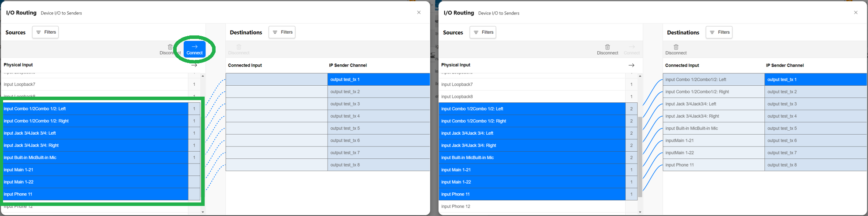The image size is (868, 216).
Task: Click the arrow icon beside Physical Input in the left dialog
Action: point(194,65)
